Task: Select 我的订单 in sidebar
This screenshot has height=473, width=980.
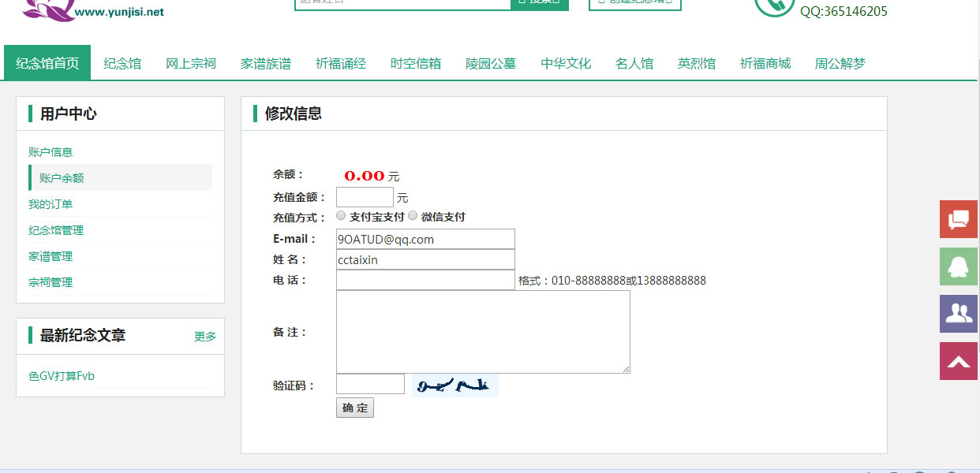Action: [50, 204]
